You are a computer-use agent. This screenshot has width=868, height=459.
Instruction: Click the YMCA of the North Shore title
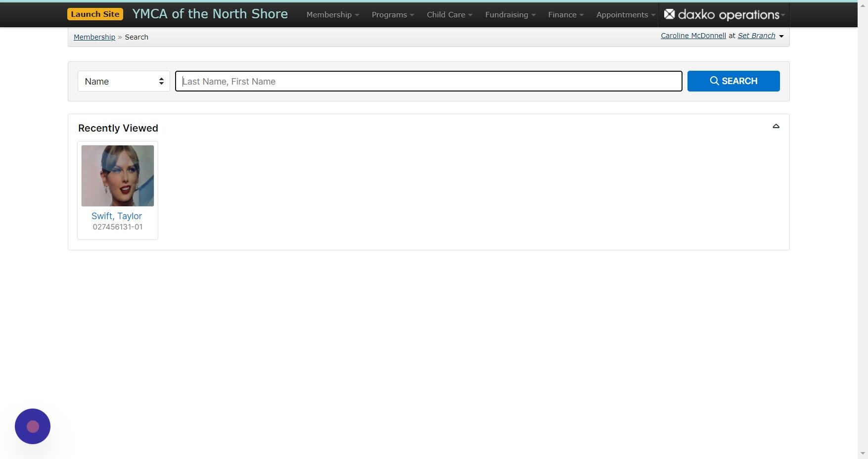point(210,14)
